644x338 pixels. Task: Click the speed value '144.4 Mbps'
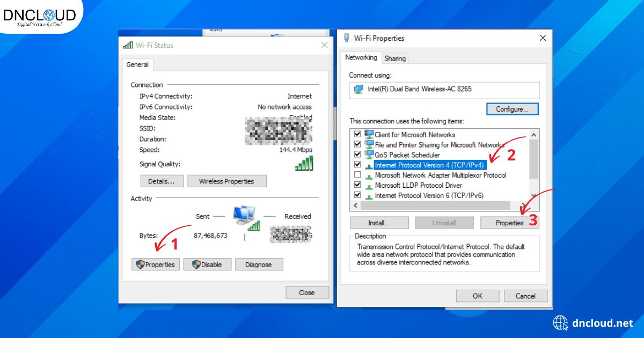click(296, 150)
